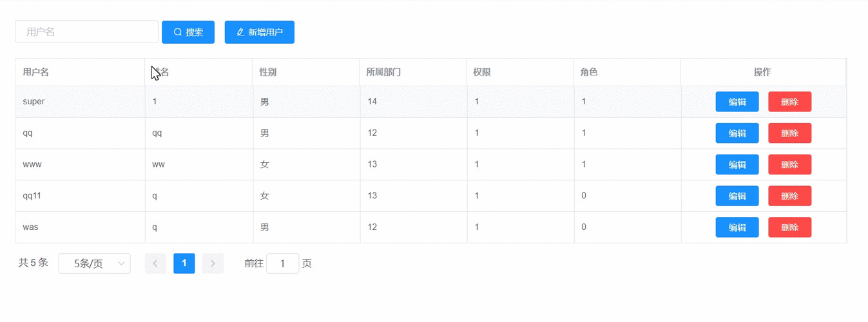
Task: Delete the super user row
Action: pyautogui.click(x=789, y=102)
